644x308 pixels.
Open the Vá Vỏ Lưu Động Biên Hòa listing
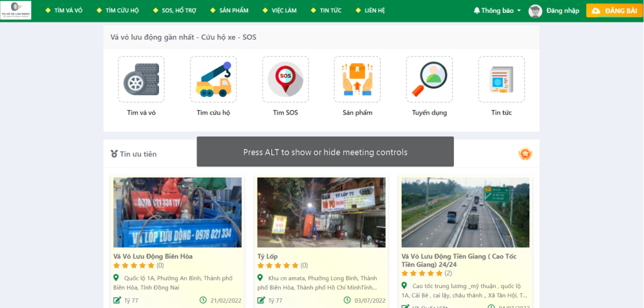[x=153, y=256]
